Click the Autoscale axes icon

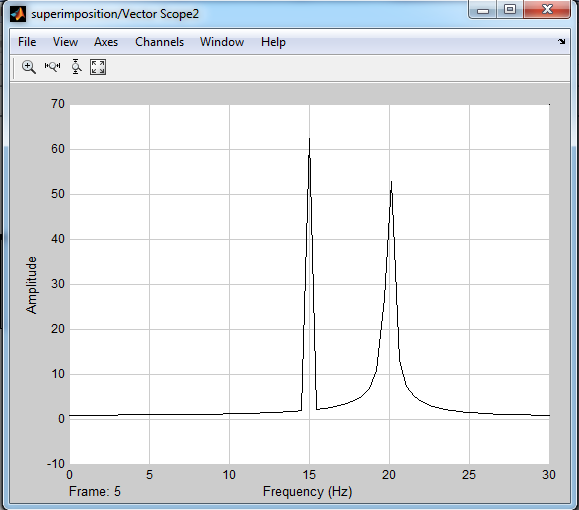[x=98, y=67]
